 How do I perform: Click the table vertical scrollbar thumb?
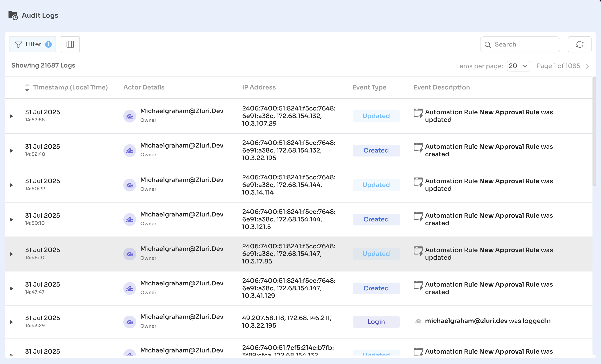[594, 131]
